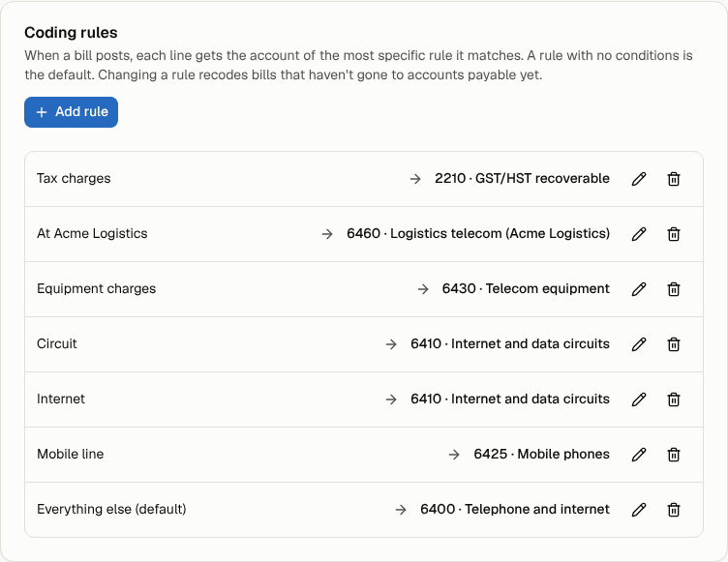Select the Equipment charges condition text
This screenshot has height=562, width=728.
96,288
